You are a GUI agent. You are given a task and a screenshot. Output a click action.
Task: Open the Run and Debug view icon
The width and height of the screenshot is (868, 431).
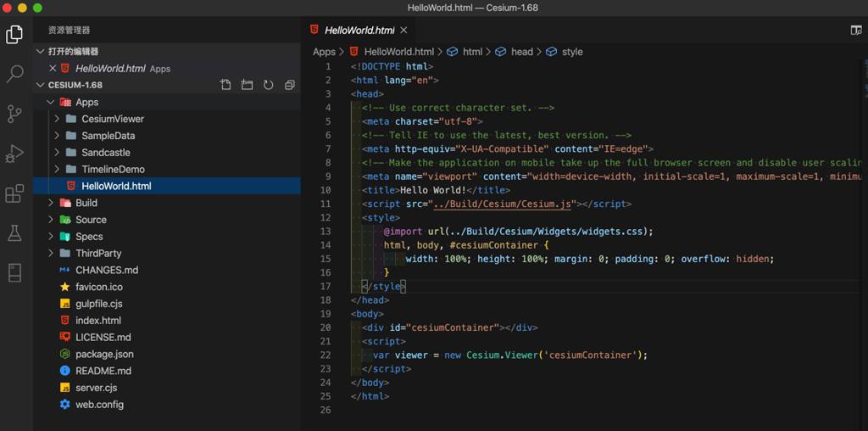[14, 153]
